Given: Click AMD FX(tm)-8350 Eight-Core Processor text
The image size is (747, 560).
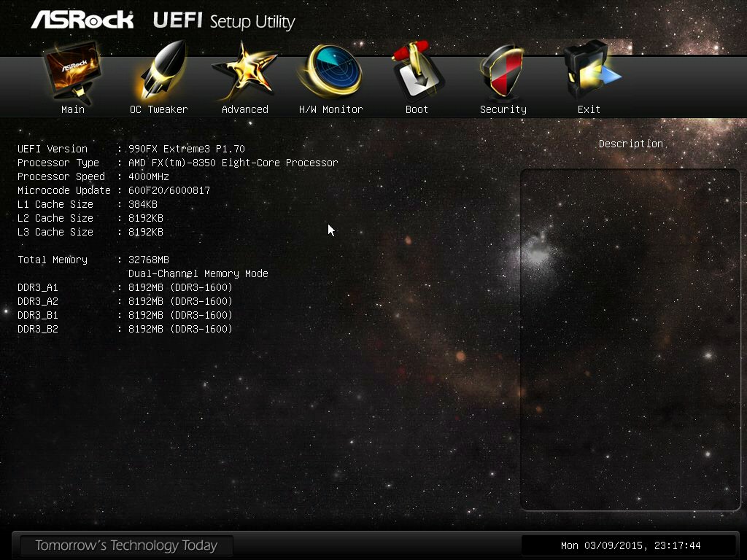Looking at the screenshot, I should (233, 163).
